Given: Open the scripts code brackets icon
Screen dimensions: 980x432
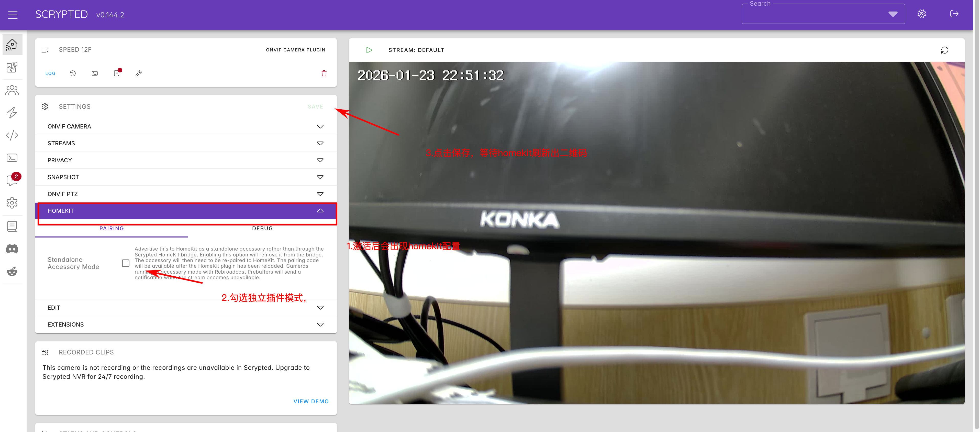Looking at the screenshot, I should (x=12, y=135).
